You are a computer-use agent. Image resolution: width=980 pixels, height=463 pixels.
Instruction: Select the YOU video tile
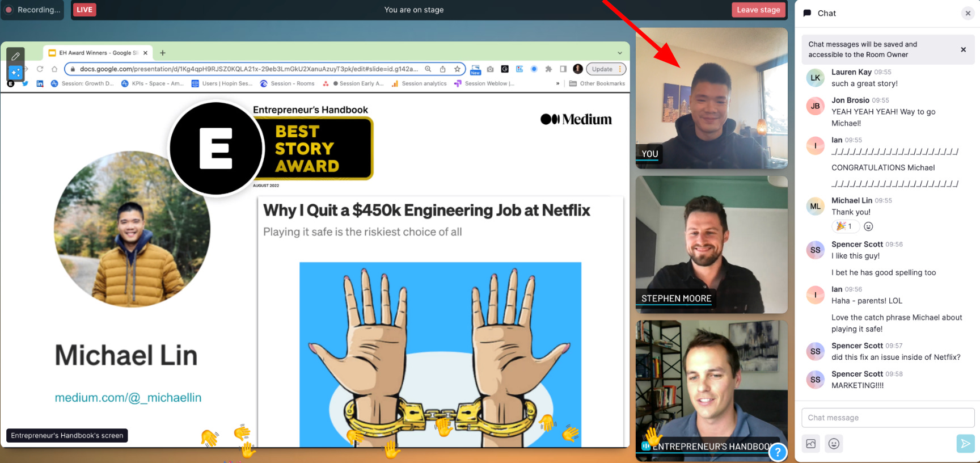(x=711, y=98)
